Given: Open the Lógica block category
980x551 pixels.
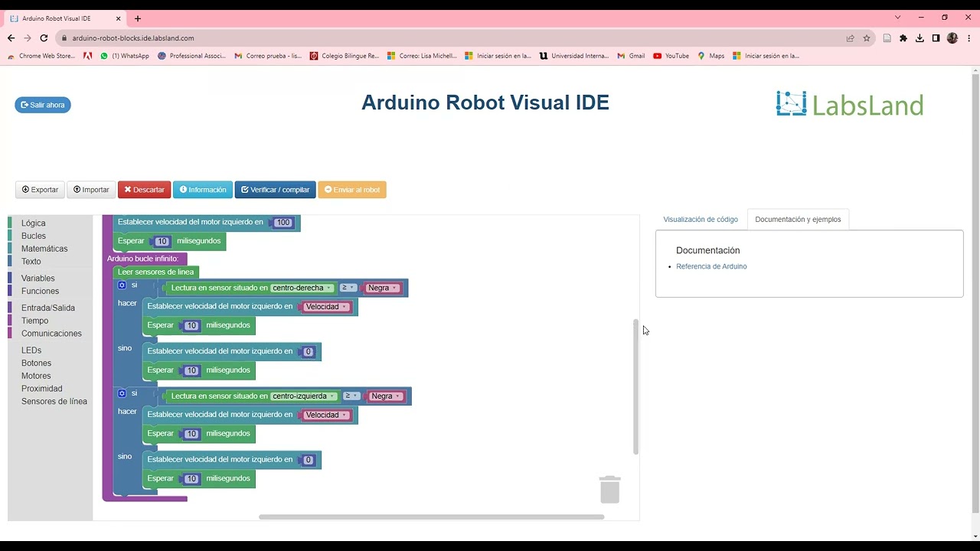Looking at the screenshot, I should pos(34,223).
